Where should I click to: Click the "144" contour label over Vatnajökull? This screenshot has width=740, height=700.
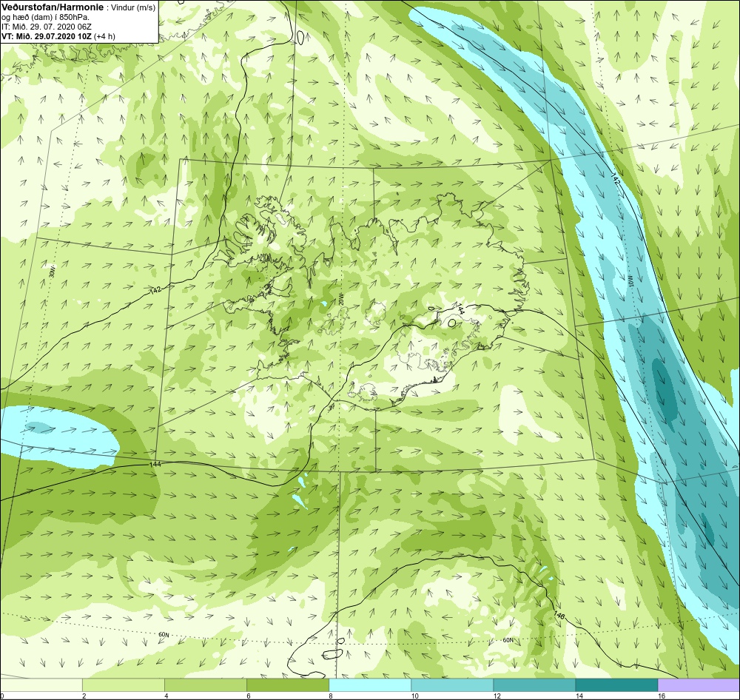click(x=460, y=309)
